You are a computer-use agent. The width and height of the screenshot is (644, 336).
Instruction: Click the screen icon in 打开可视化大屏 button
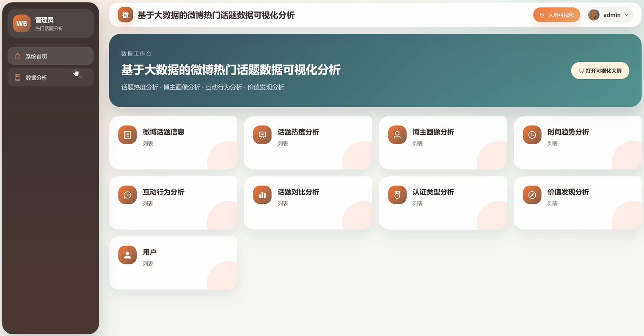pos(581,71)
